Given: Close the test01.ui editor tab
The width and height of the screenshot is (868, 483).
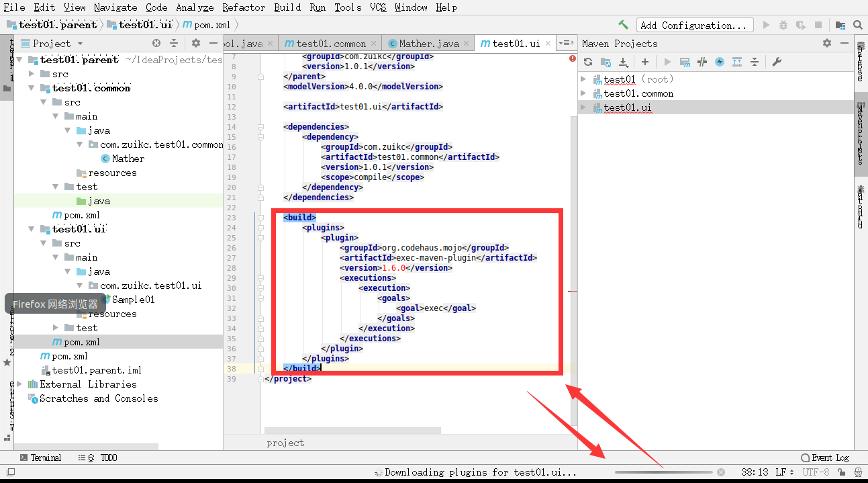Looking at the screenshot, I should (x=548, y=43).
